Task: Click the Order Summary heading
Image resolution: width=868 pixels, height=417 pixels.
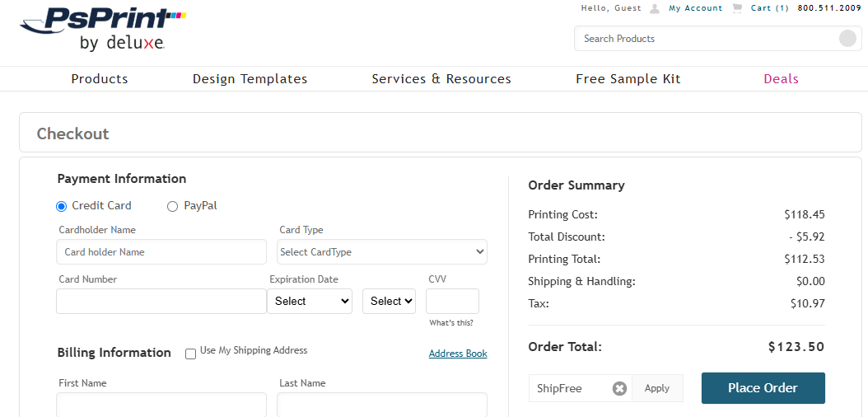Action: pos(576,185)
